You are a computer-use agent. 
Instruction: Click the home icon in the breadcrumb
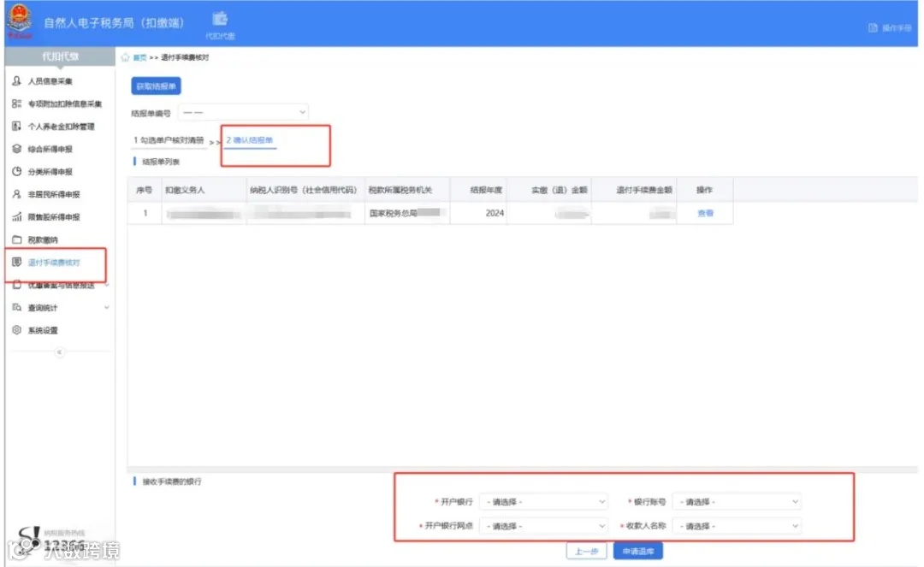(125, 57)
